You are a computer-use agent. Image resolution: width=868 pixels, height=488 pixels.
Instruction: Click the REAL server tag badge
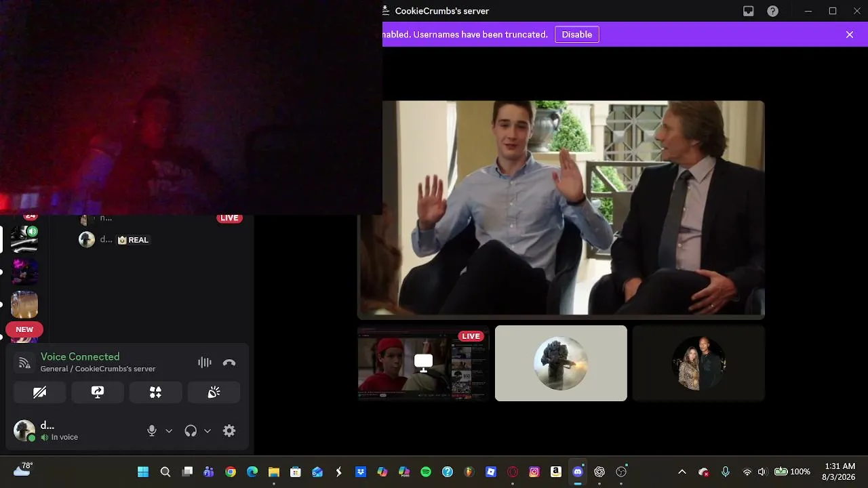click(133, 240)
